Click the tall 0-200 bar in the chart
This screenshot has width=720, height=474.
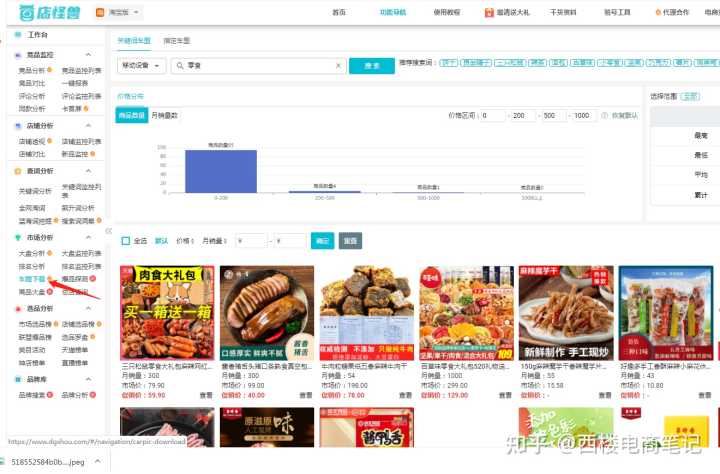[x=221, y=170]
